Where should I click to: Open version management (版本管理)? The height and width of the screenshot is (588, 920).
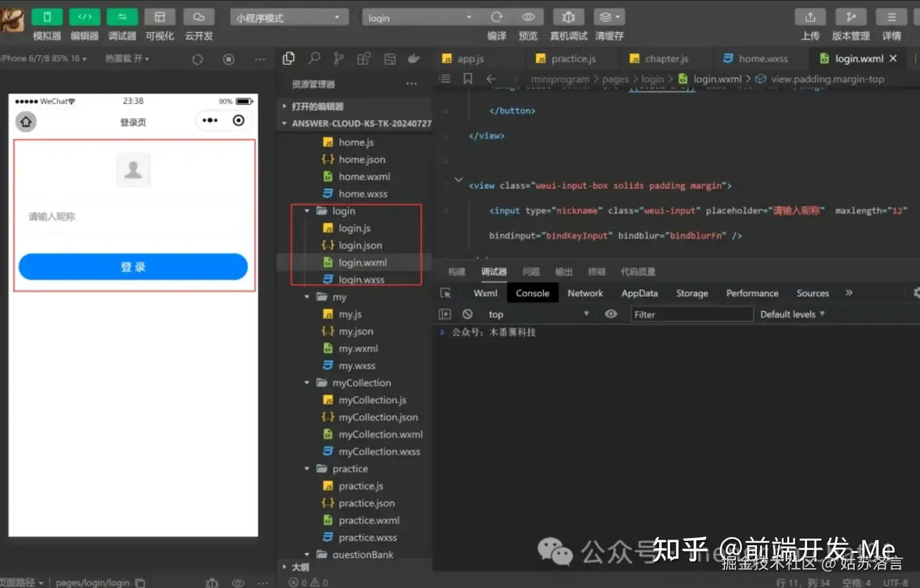(850, 17)
